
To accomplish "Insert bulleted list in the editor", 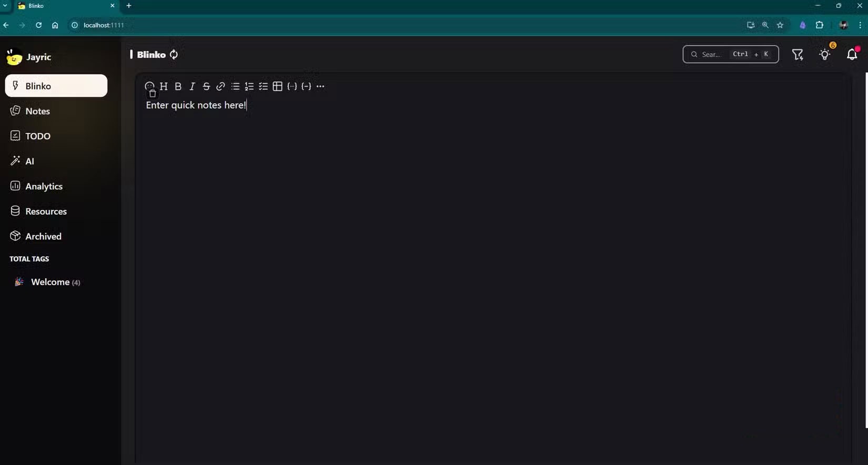I will tap(235, 86).
